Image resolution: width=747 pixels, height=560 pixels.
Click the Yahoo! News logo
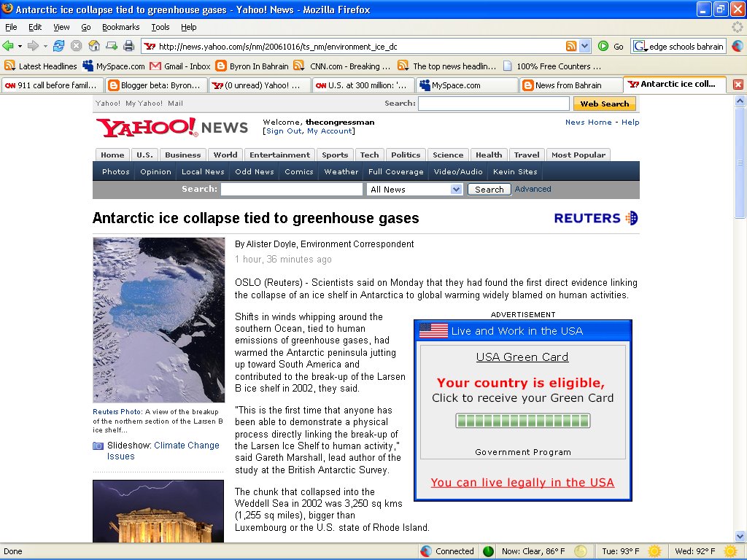[x=172, y=127]
